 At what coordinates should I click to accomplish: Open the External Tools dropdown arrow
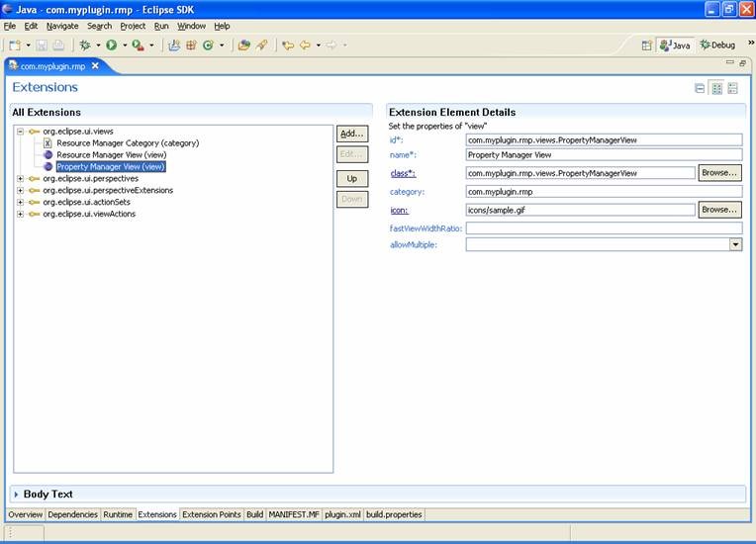click(x=151, y=45)
